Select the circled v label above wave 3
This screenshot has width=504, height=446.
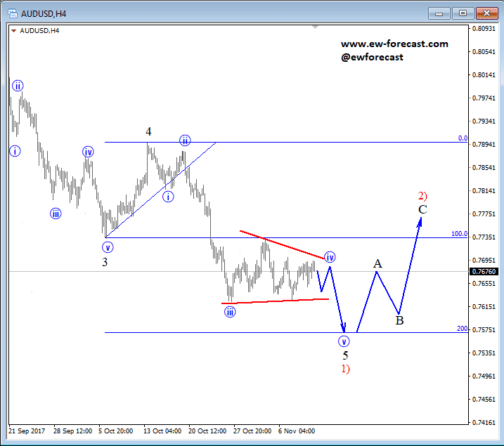click(108, 247)
